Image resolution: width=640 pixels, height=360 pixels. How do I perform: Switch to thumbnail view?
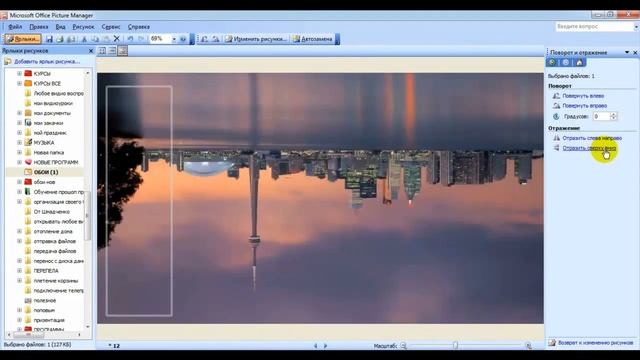[102, 51]
